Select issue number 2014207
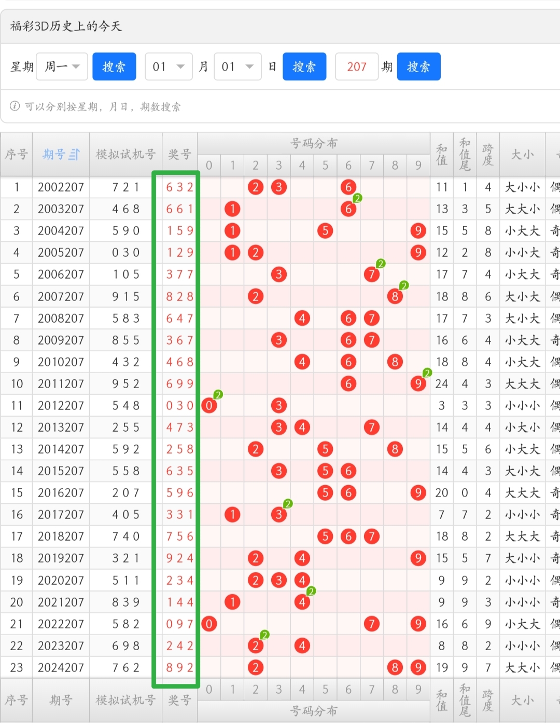Image resolution: width=560 pixels, height=728 pixels. coord(61,449)
